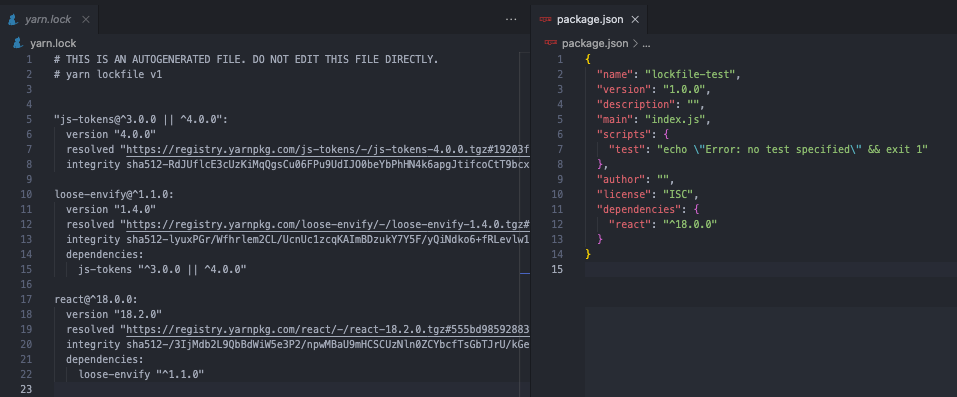
Task: Click the "react" dependency key
Action: 630,224
